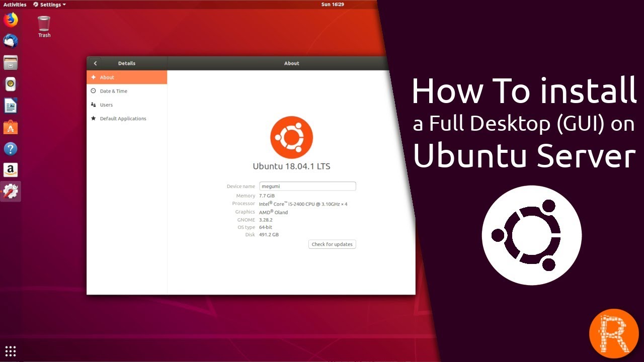
Task: Click Activities in the top bar
Action: coord(15,5)
